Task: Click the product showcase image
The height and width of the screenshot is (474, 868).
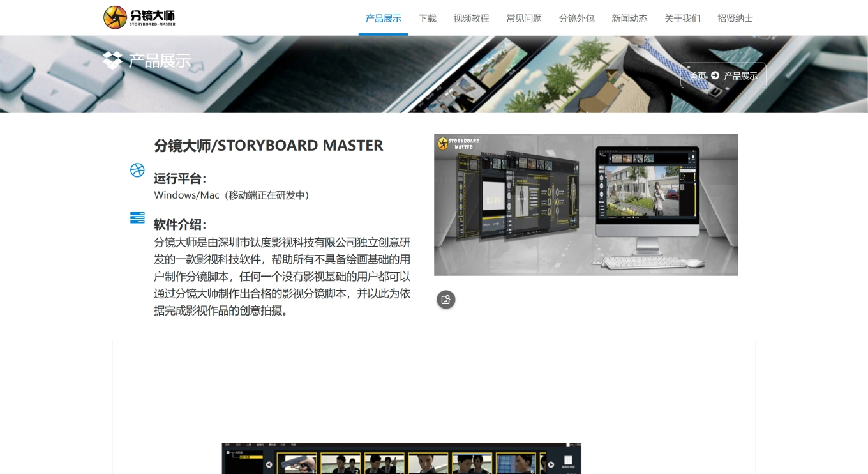Action: 586,204
